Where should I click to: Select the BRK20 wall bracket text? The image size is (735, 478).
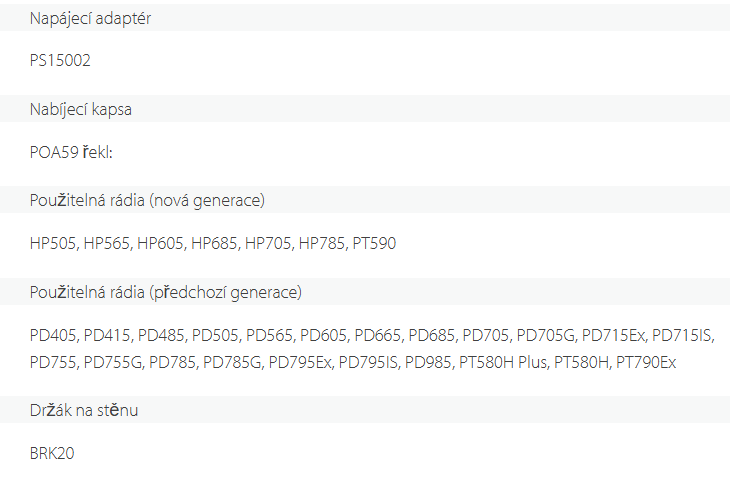(x=52, y=453)
